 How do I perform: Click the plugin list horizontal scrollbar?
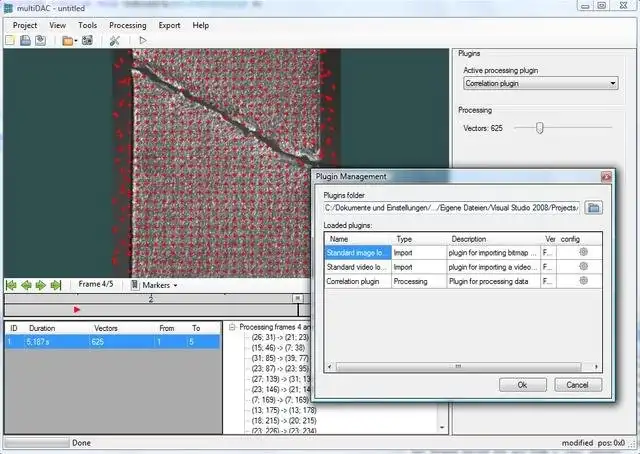pyautogui.click(x=458, y=367)
